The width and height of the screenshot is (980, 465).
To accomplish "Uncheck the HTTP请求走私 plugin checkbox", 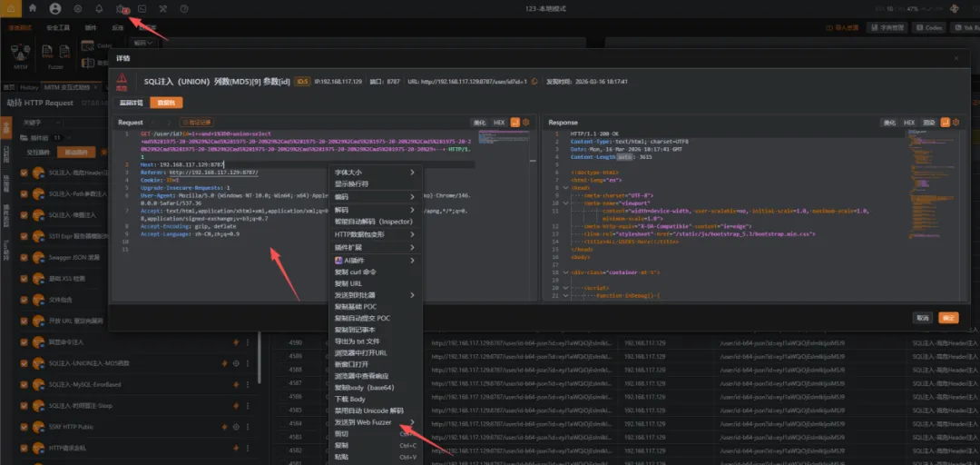I will (24, 448).
